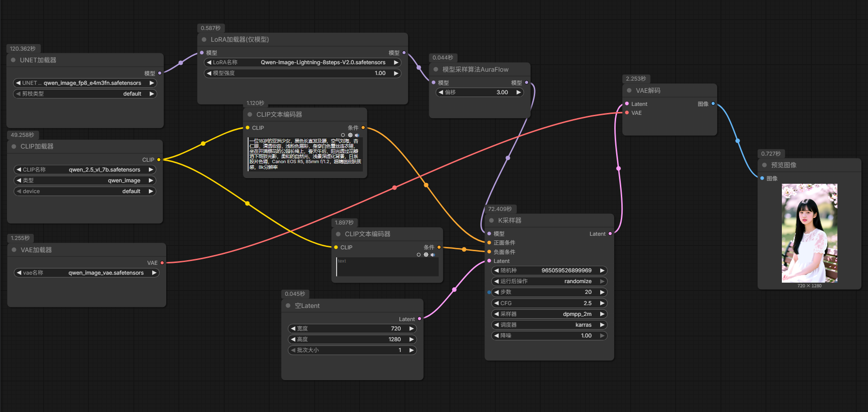Open the CLIP名称 qwen_2.5_vl_7b selector
Viewport: 868px width, 412px height.
[85, 170]
